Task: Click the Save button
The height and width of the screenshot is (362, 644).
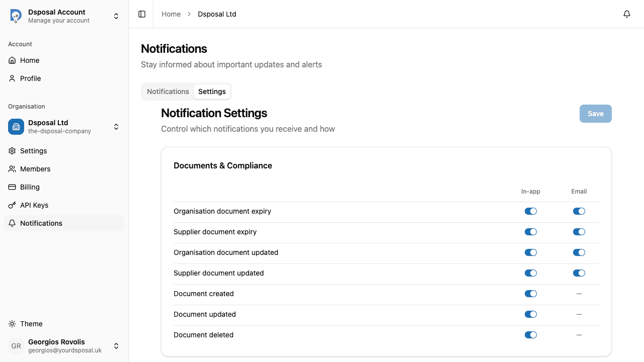Action: coord(595,114)
